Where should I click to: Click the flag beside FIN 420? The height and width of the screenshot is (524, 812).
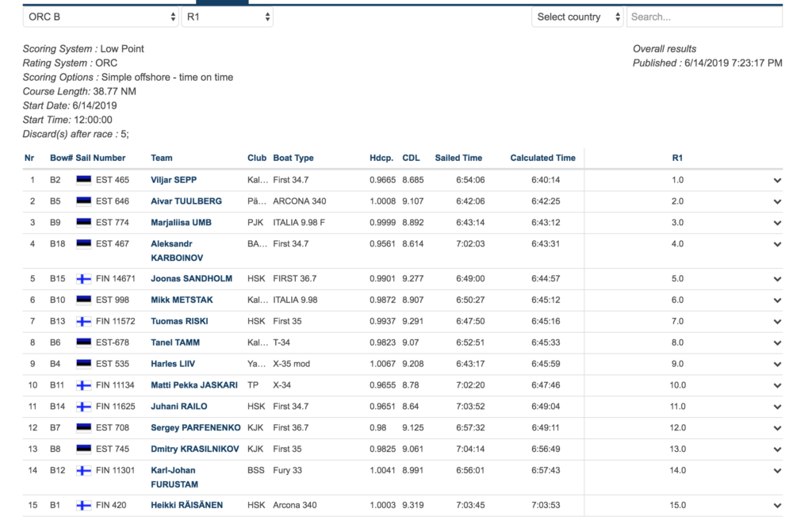[x=83, y=506]
